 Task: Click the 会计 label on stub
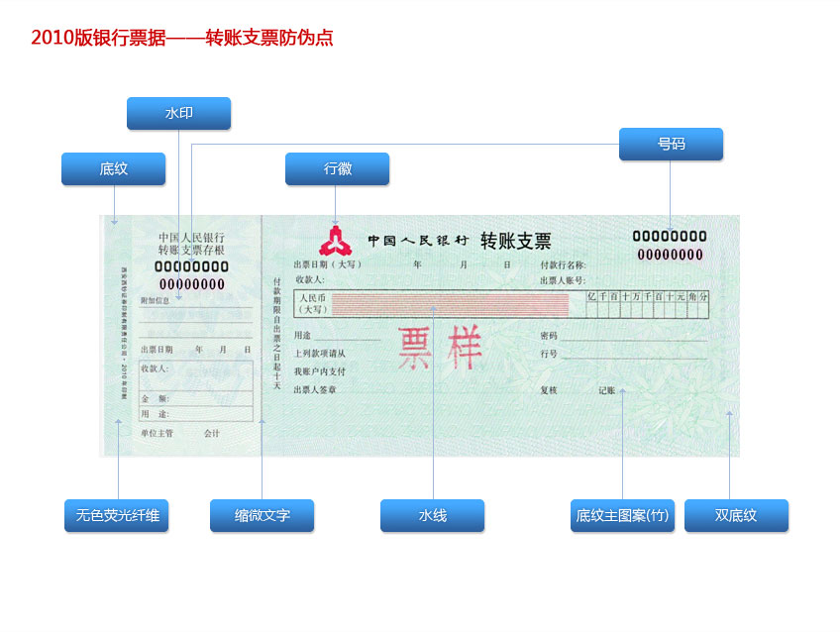click(x=212, y=433)
